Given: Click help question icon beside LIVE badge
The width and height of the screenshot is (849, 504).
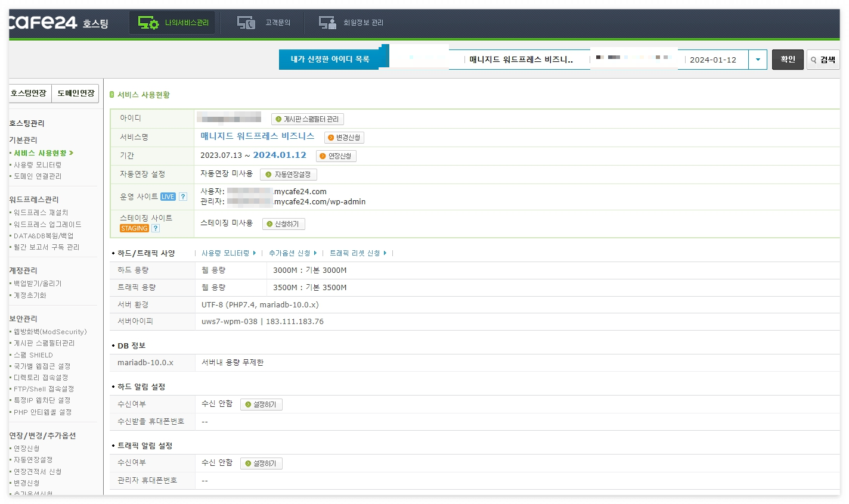Looking at the screenshot, I should pyautogui.click(x=183, y=197).
